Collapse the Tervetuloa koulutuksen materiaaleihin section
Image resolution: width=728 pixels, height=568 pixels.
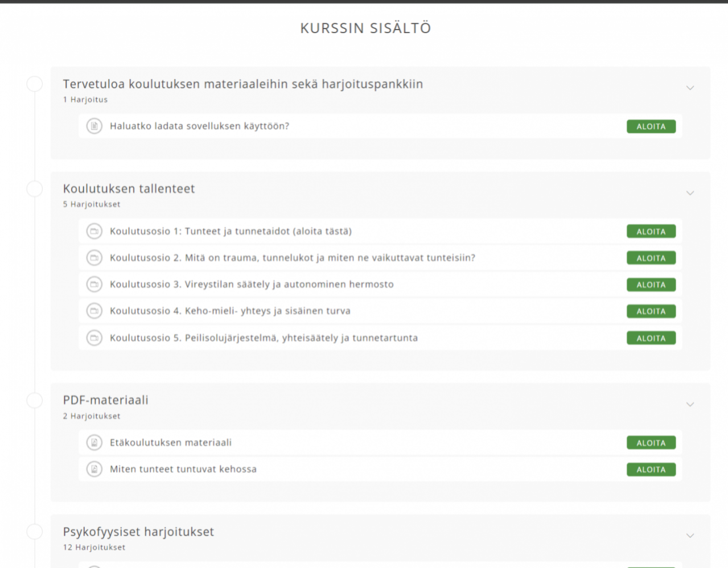click(690, 88)
